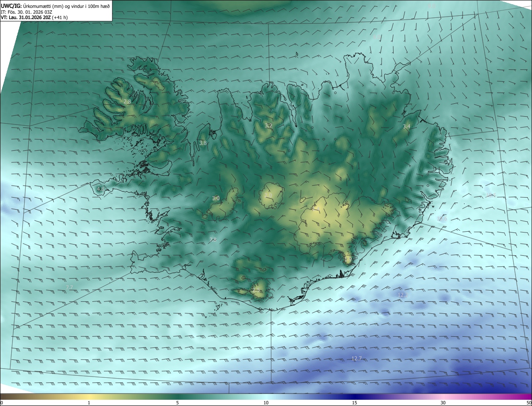Screen dimensions: 532x406
Task: Click the 3.2 value label in north Iceland
Action: (268, 125)
